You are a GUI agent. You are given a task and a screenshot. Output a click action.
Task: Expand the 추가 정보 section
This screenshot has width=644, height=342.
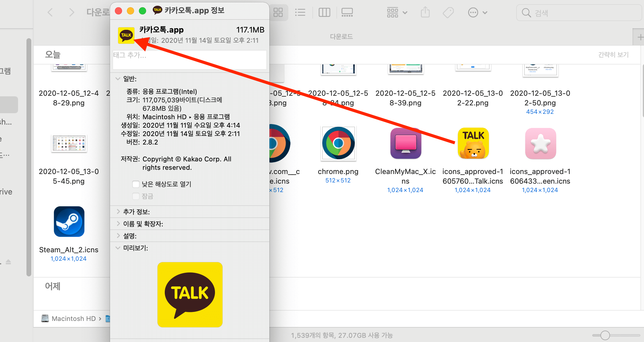pos(118,212)
